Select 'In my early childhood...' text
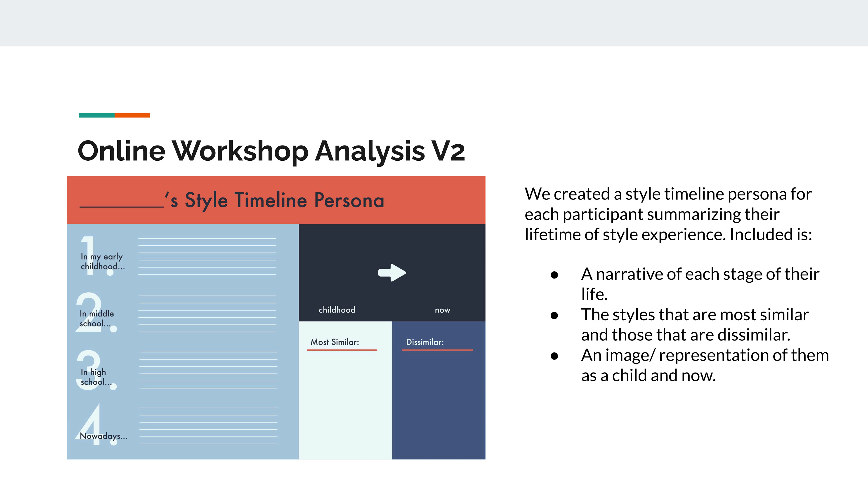This screenshot has width=868, height=488. (103, 261)
